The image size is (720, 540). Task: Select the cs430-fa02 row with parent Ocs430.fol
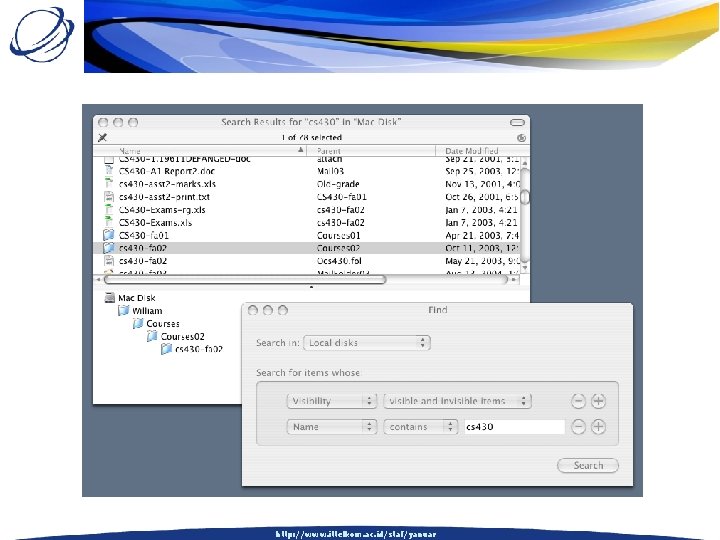pyautogui.click(x=307, y=261)
